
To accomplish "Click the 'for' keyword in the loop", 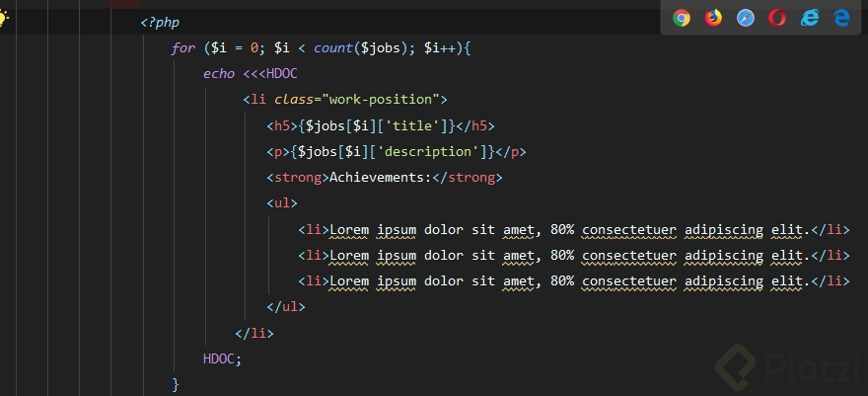I will tap(183, 48).
